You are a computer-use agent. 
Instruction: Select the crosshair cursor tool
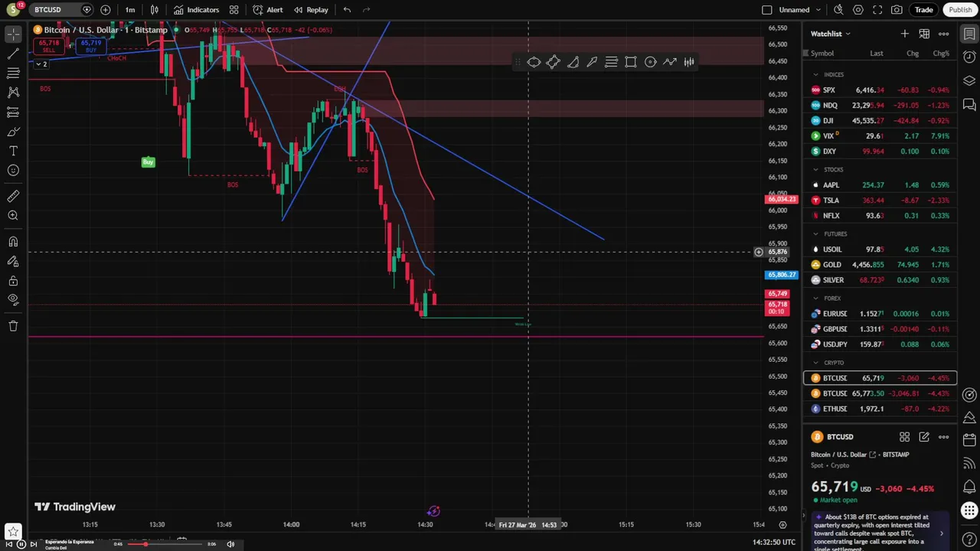pyautogui.click(x=13, y=34)
